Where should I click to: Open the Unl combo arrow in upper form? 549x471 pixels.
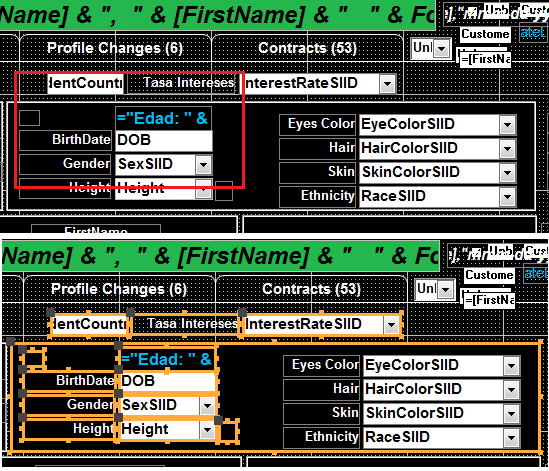click(x=442, y=48)
